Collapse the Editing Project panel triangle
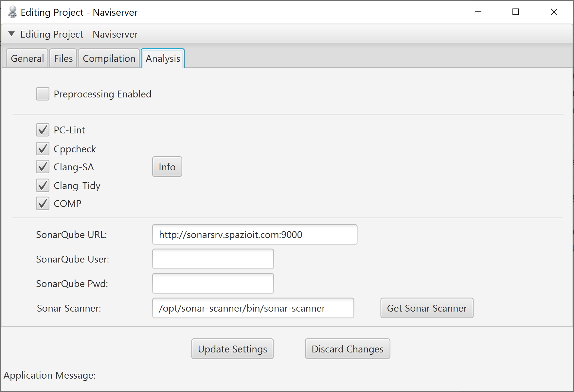Viewport: 574px width, 392px height. (x=11, y=34)
